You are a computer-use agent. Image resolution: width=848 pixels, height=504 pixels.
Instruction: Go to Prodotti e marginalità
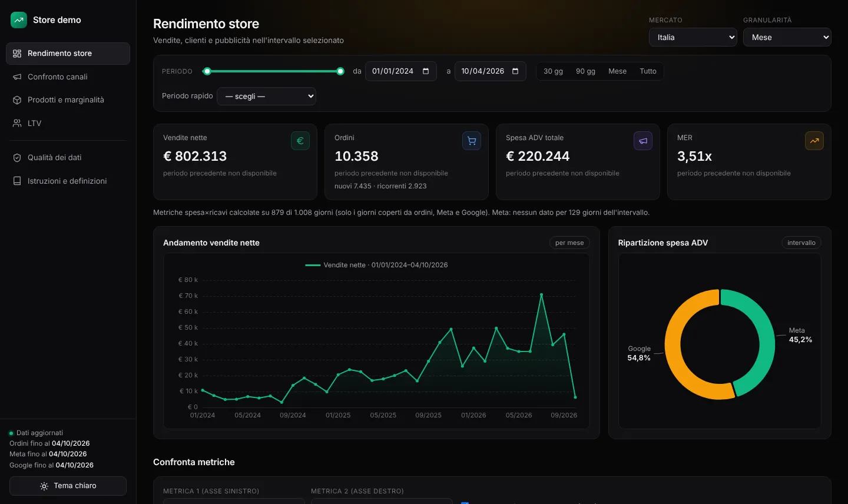point(68,100)
